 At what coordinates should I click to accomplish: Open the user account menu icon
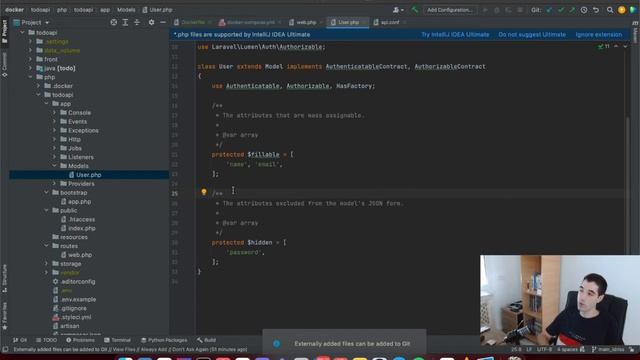click(398, 10)
